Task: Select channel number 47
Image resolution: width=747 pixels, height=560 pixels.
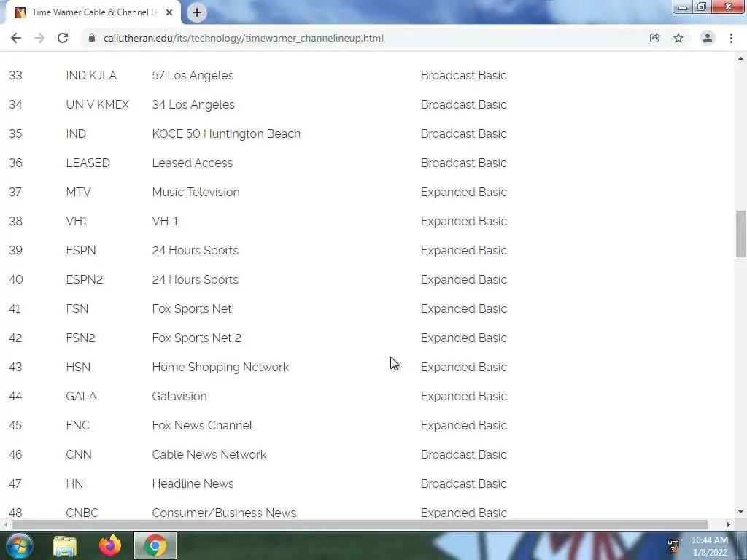Action: (15, 484)
